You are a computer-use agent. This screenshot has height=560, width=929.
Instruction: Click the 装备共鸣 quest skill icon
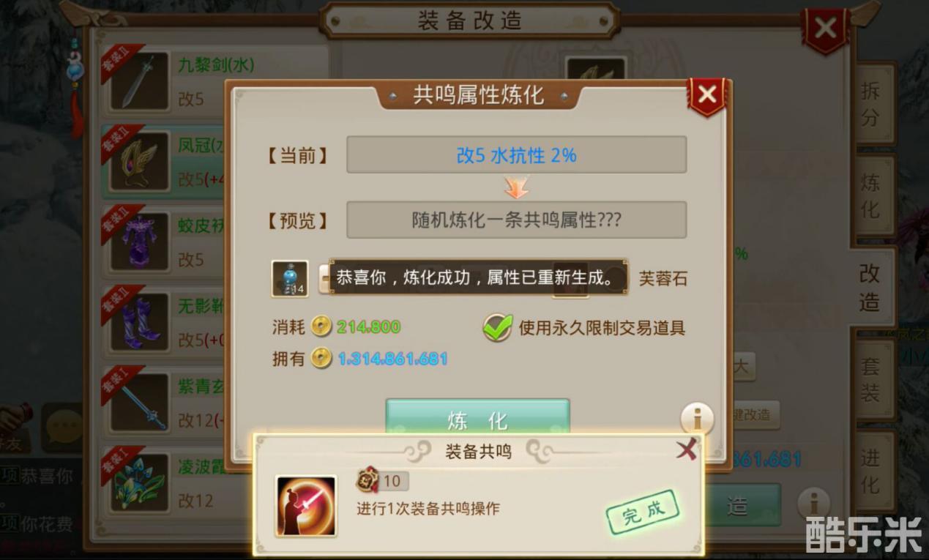tap(306, 506)
